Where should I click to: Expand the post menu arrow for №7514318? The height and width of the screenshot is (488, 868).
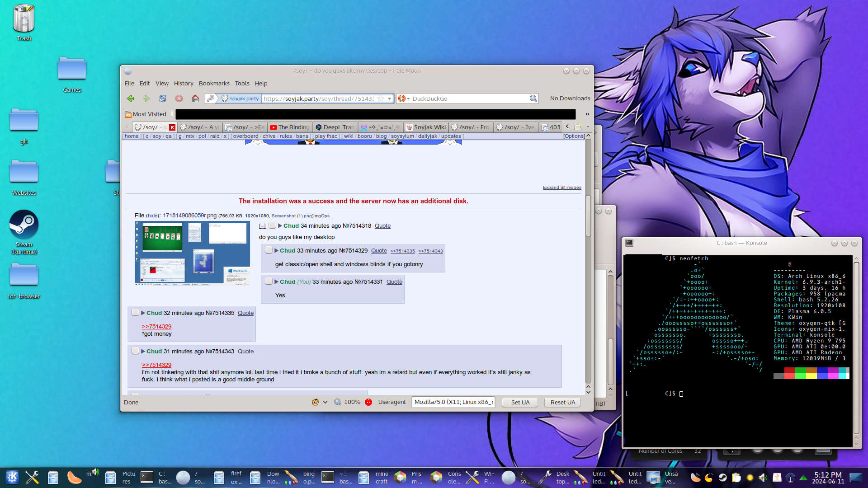[280, 226]
